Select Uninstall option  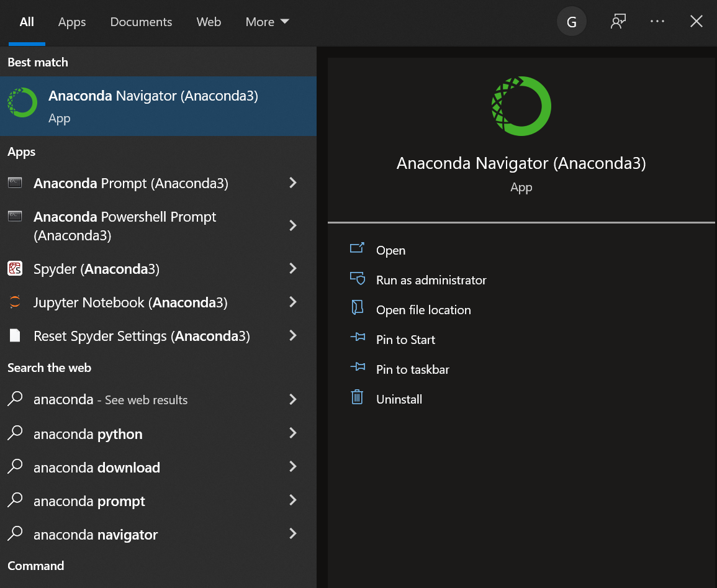(399, 399)
